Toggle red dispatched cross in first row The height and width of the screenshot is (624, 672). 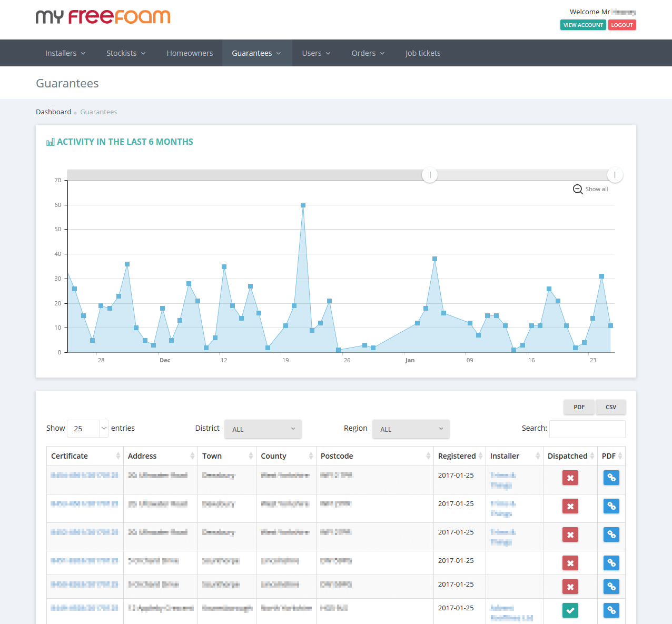tap(570, 478)
